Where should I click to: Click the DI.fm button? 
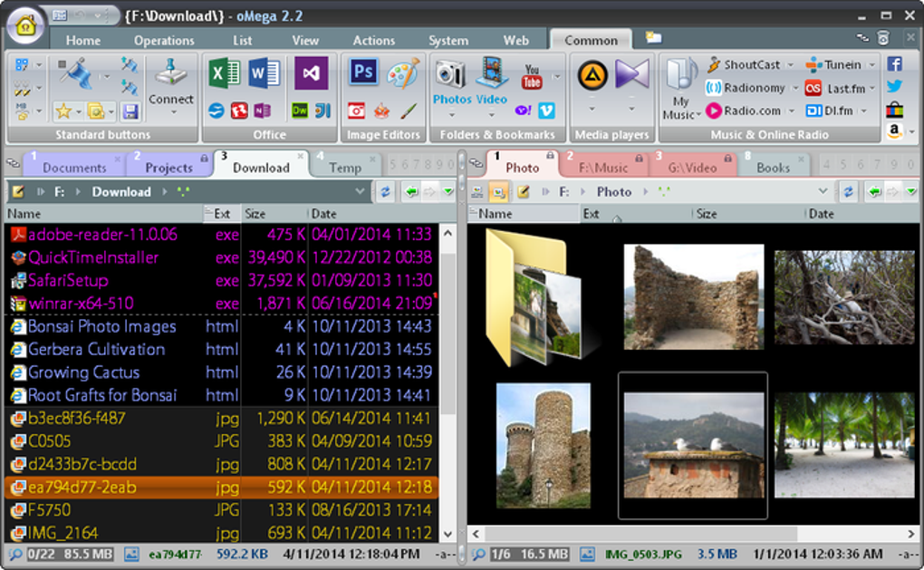830,111
